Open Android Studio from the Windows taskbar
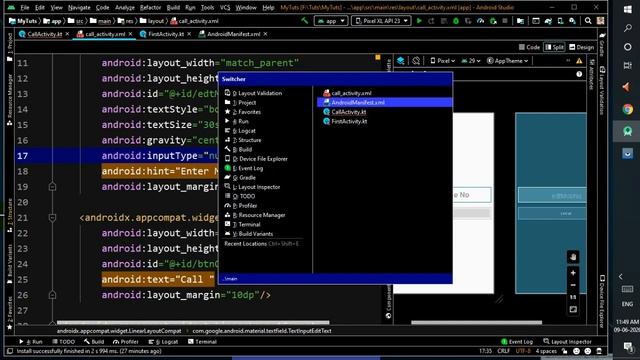Screen dimensions: 640x360 tap(628, 131)
